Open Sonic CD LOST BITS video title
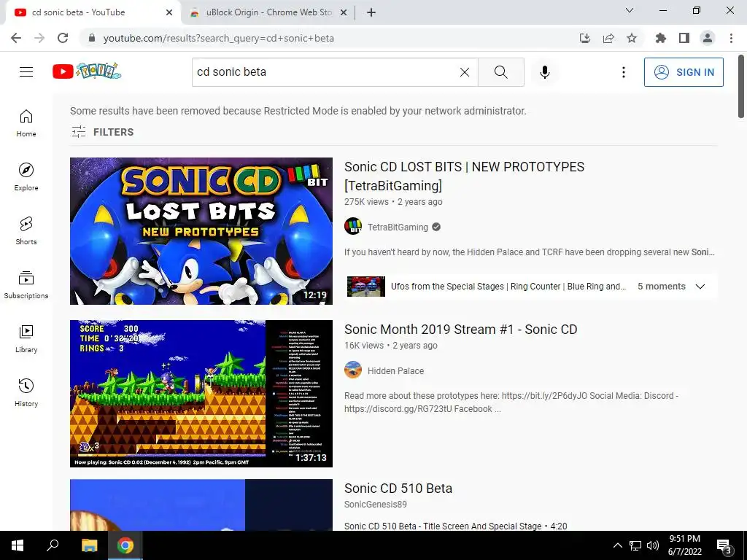Image resolution: width=747 pixels, height=560 pixels. click(464, 176)
